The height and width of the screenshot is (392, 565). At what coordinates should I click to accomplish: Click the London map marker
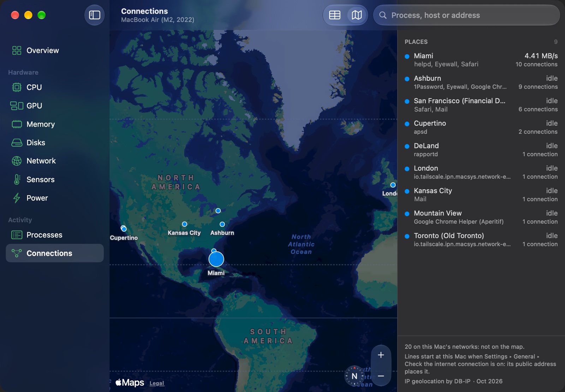393,185
